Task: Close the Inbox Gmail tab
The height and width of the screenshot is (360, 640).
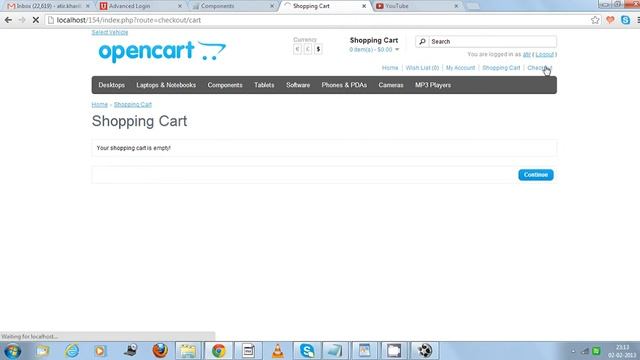Action: pos(87,6)
